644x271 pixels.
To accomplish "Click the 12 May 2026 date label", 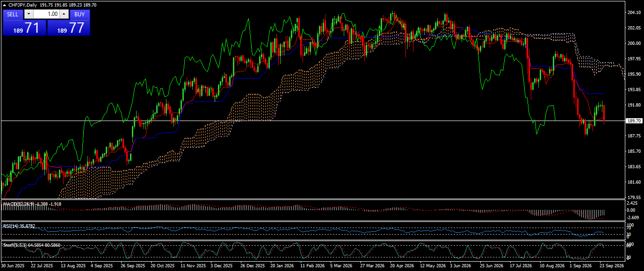I will pos(433,265).
